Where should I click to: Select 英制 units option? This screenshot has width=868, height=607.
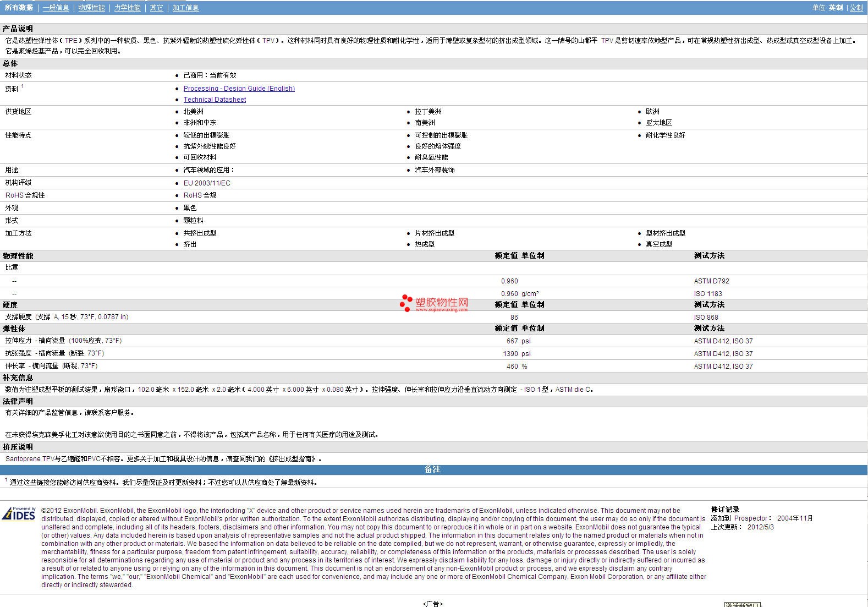836,8
